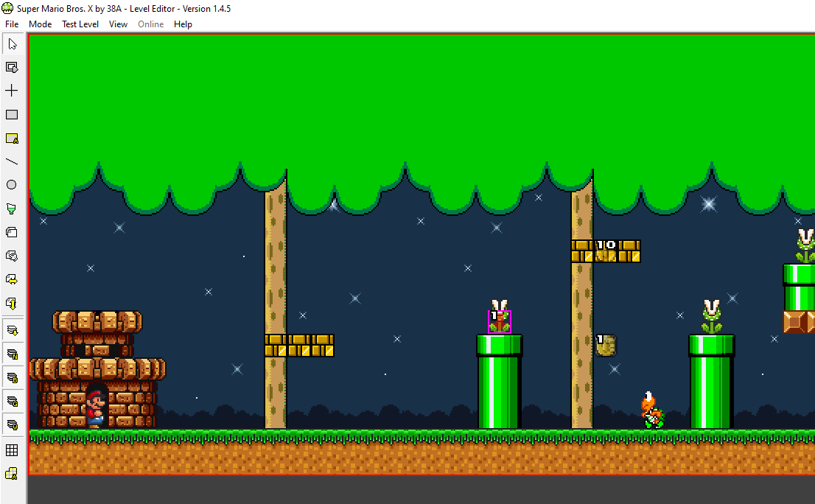Viewport: 815px width, 504px height.
Task: Open the Mode menu
Action: pyautogui.click(x=40, y=24)
